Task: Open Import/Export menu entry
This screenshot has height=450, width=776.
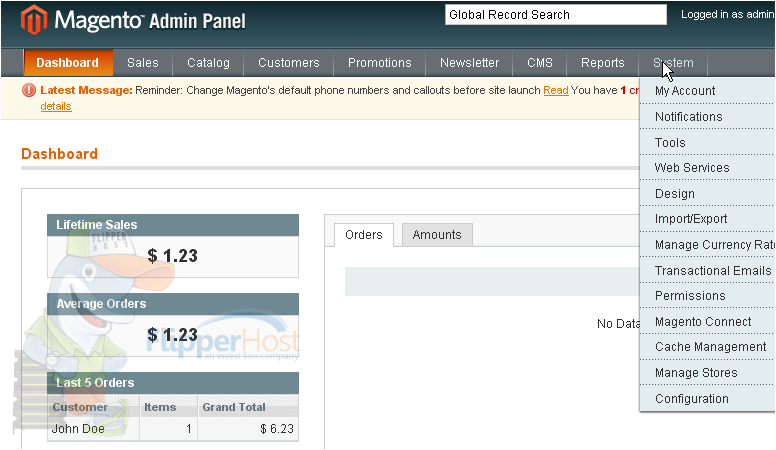Action: pyautogui.click(x=707, y=219)
